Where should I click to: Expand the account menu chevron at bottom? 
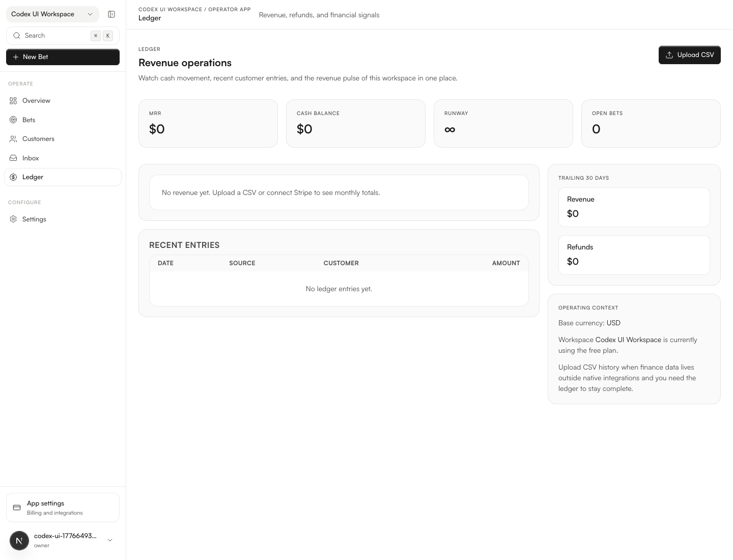[x=110, y=540]
